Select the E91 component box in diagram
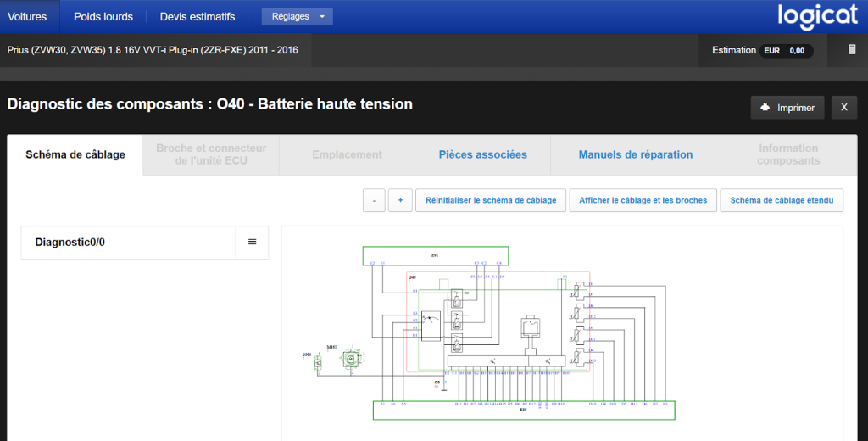This screenshot has width=868, height=441. (436, 255)
